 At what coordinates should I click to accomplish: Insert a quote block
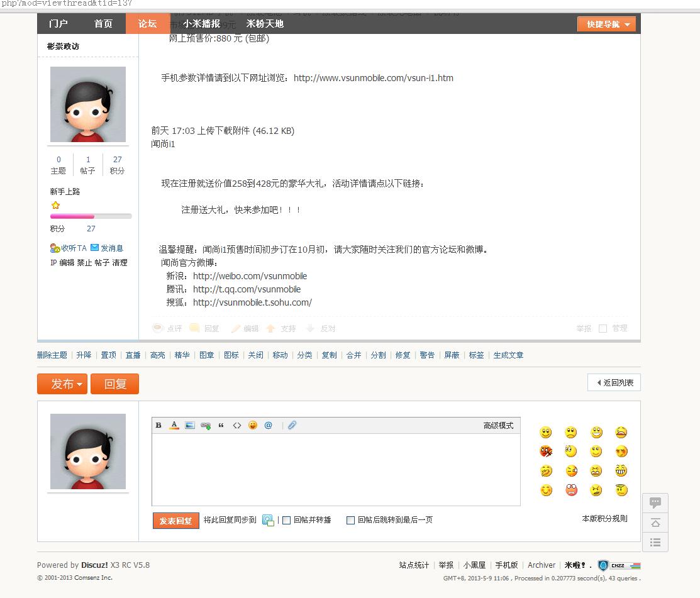pyautogui.click(x=221, y=425)
